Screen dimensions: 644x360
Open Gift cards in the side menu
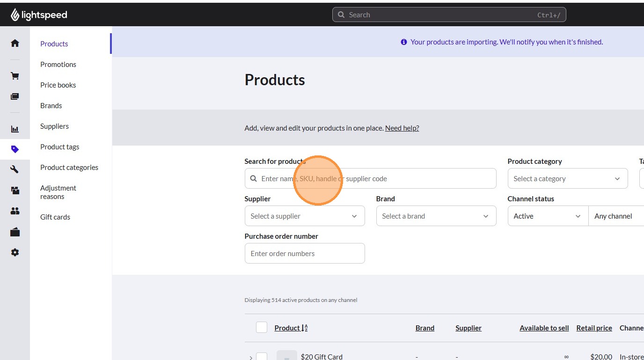(x=55, y=217)
